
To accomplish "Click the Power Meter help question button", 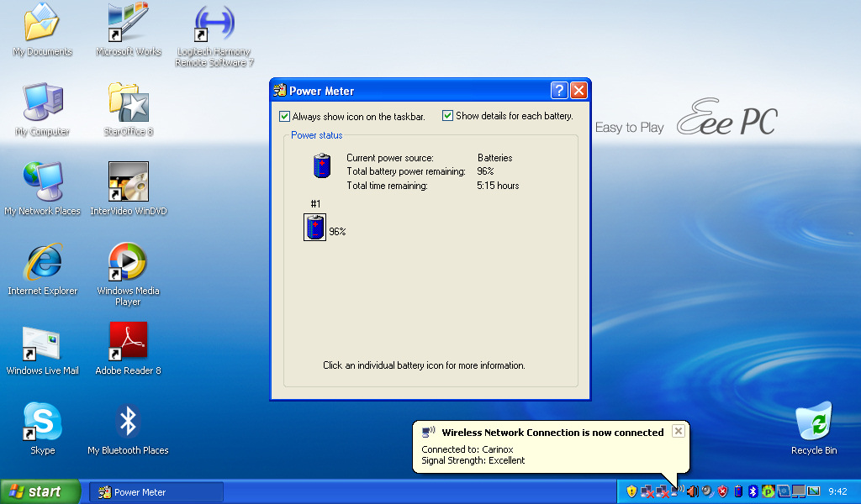I will click(x=559, y=91).
